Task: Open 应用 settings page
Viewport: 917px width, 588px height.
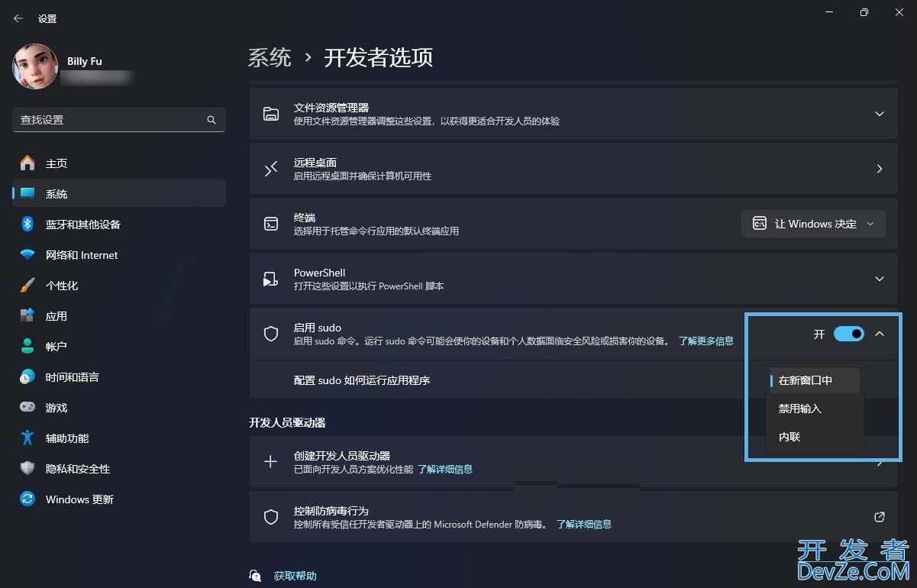Action: tap(119, 316)
